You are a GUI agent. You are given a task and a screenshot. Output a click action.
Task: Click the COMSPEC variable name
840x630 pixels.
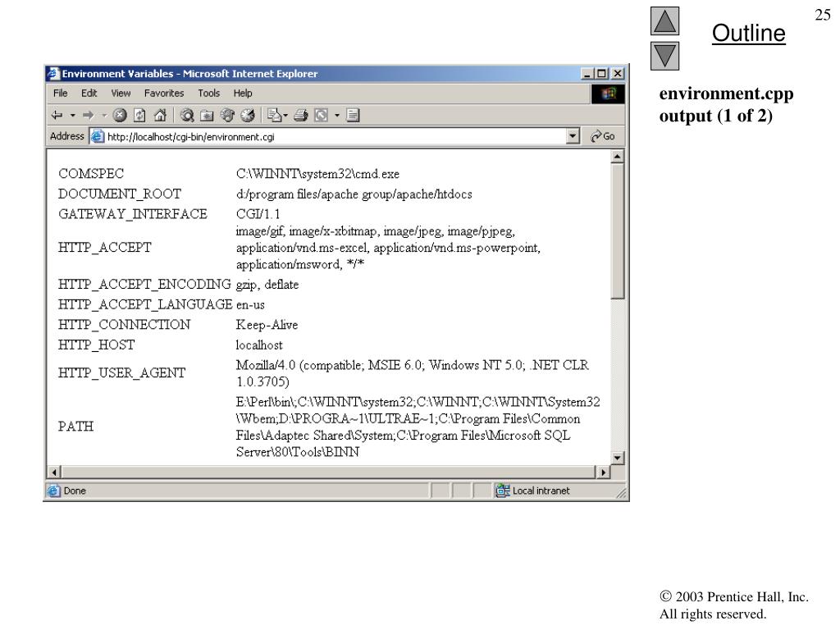tap(91, 174)
